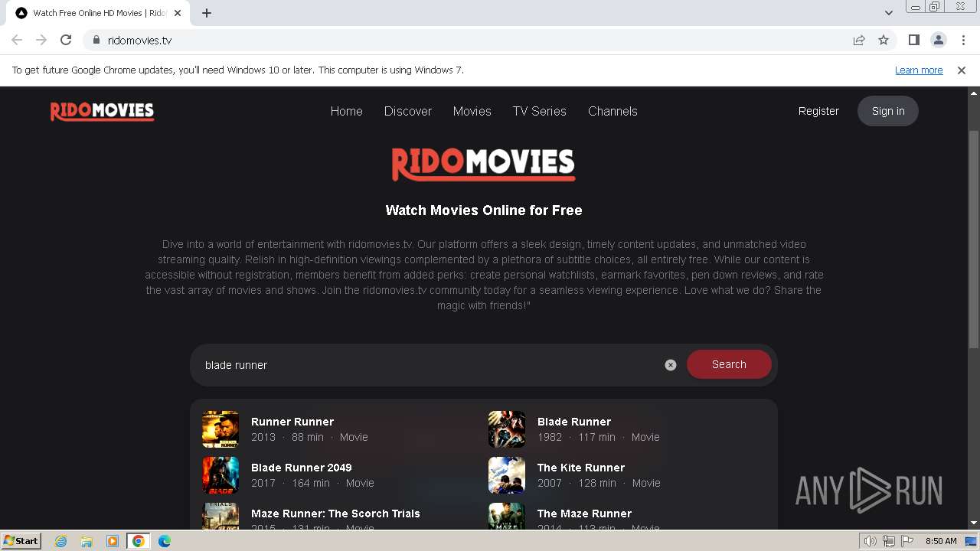Close the Ridomovies browser tab
The width and height of the screenshot is (980, 551).
(x=178, y=13)
